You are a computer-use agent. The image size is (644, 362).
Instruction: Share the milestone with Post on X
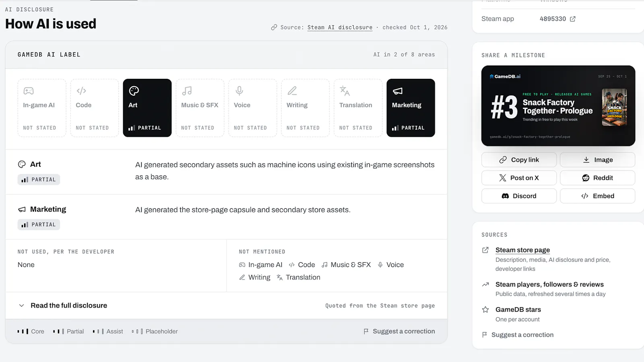519,178
